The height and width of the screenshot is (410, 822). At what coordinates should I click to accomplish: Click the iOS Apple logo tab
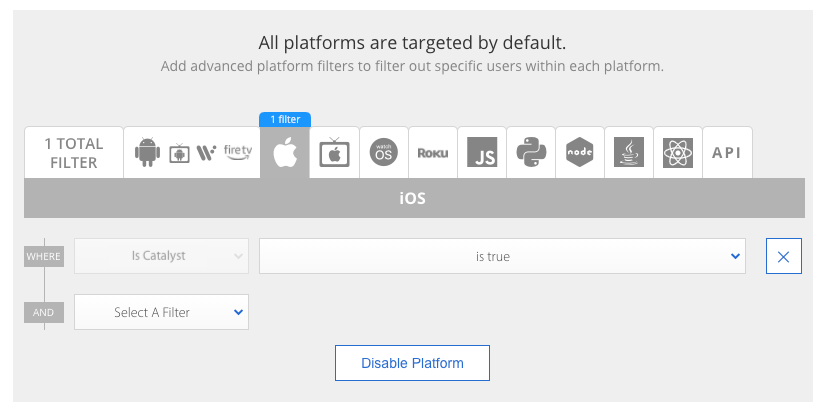pos(285,153)
